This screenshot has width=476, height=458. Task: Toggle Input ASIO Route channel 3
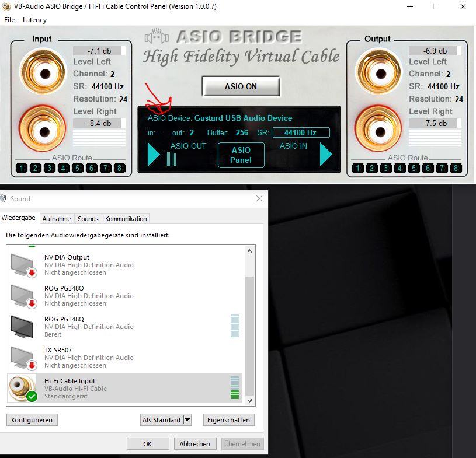click(x=50, y=168)
